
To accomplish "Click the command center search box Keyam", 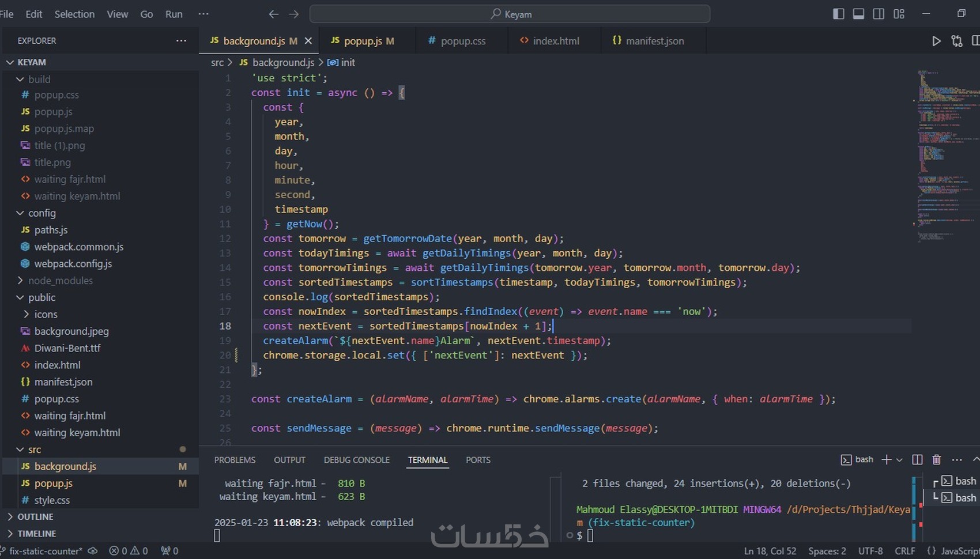I will 510,14.
